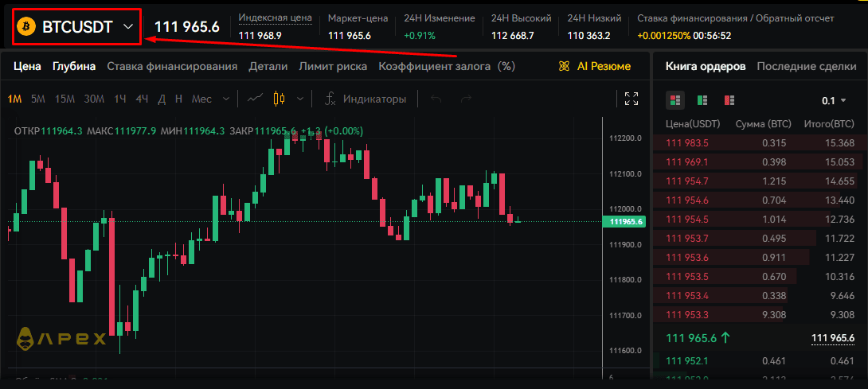868x389 pixels.
Task: Open the Детали tab
Action: pos(268,66)
